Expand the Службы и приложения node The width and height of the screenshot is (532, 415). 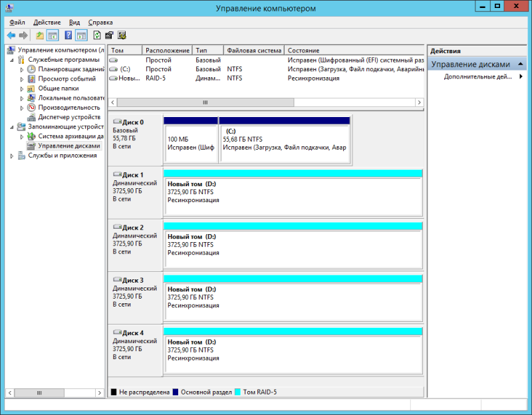[x=12, y=156]
